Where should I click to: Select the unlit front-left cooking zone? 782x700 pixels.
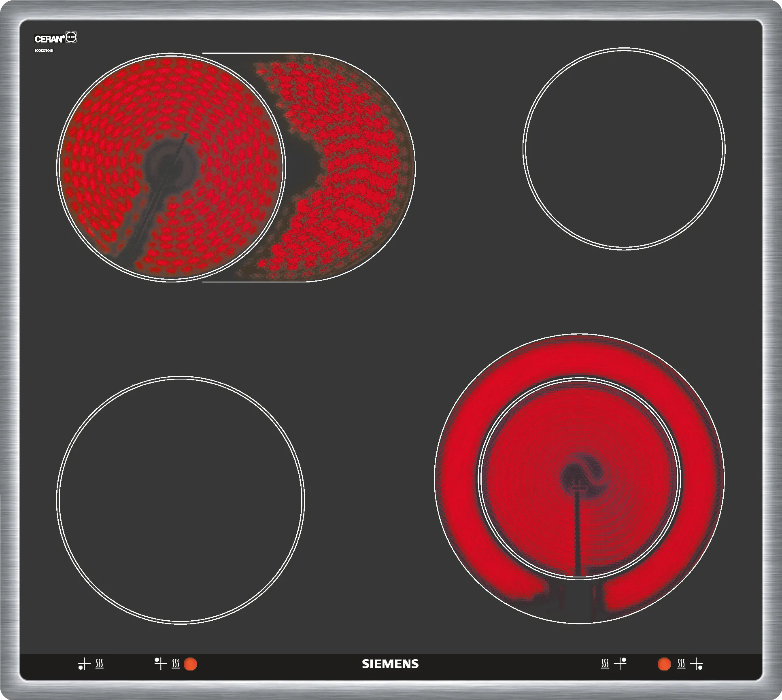click(180, 500)
